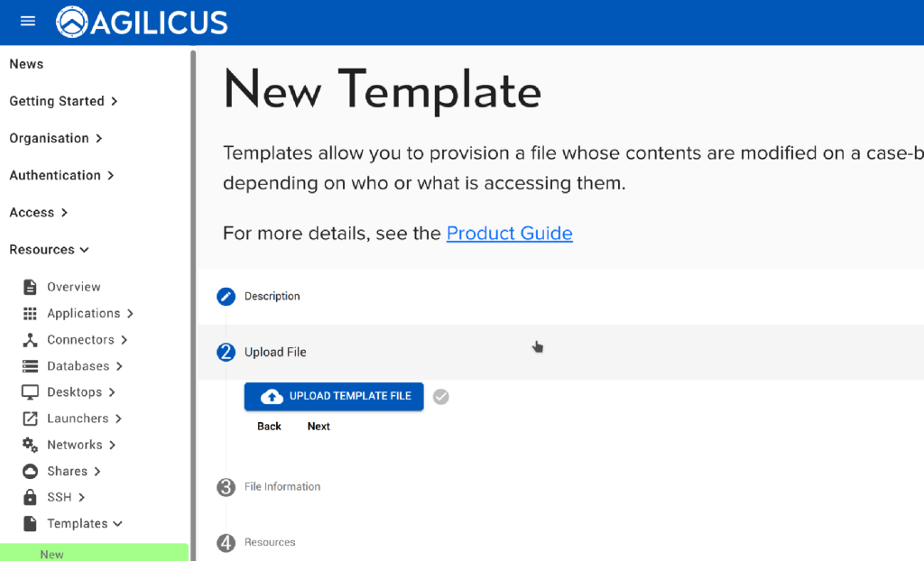Select the Overview document icon

tap(30, 287)
